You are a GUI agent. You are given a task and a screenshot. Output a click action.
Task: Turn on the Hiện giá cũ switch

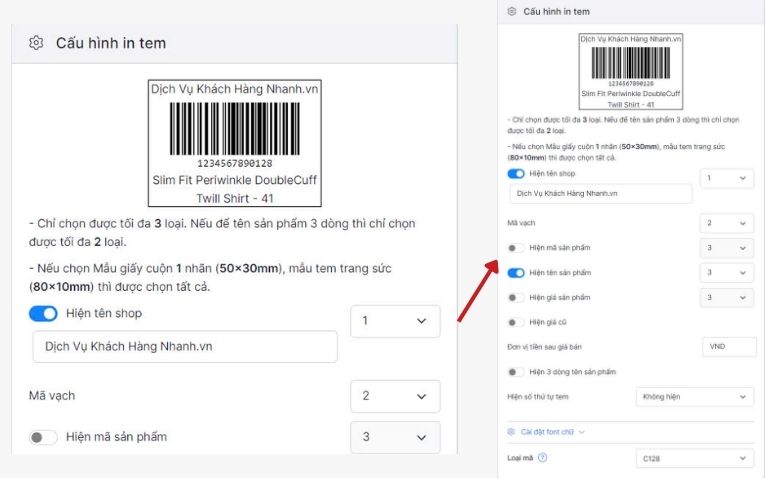coord(516,322)
